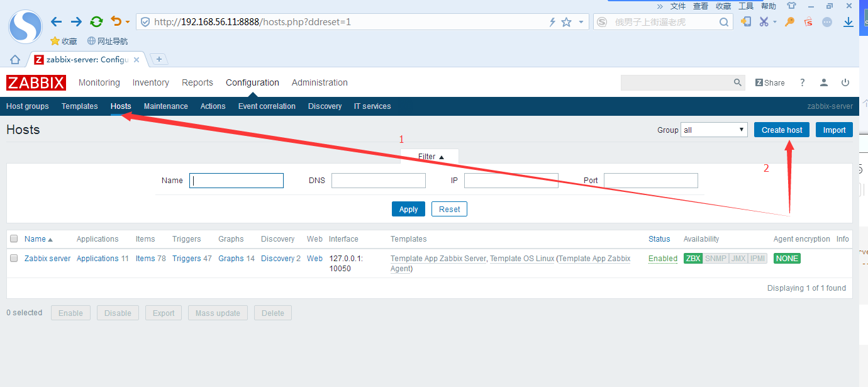The image size is (868, 387).
Task: Open Triggers link for Zabbix server
Action: (187, 259)
